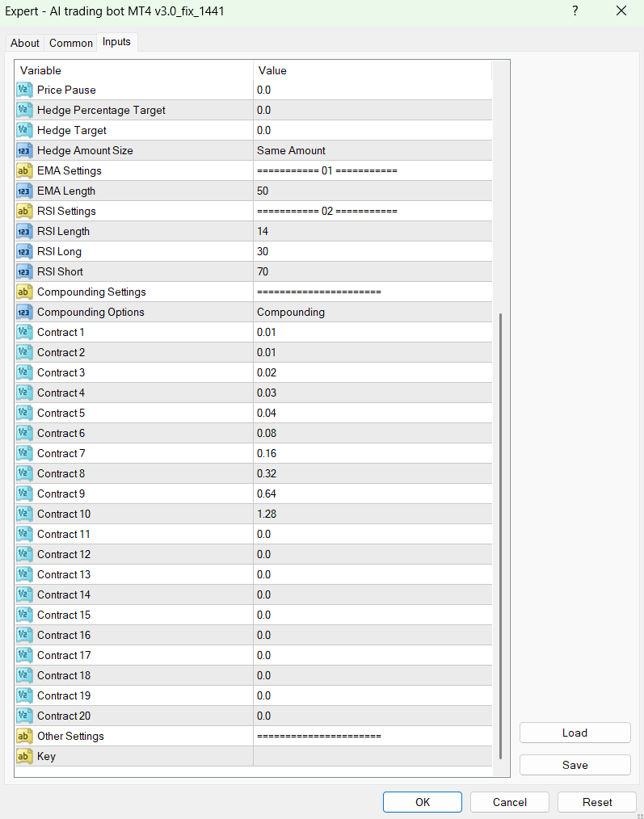Click the RSI Settings value with 02
This screenshot has height=819, width=644.
coord(373,211)
